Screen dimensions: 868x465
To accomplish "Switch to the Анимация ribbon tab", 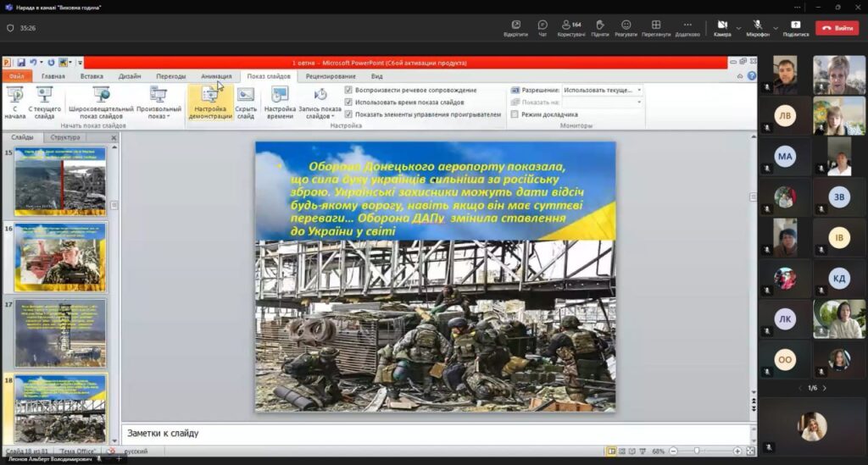I will pyautogui.click(x=215, y=76).
